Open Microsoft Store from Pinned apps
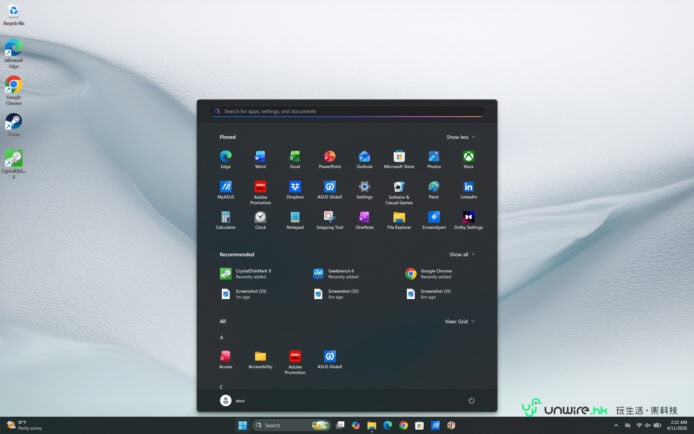 click(x=399, y=159)
